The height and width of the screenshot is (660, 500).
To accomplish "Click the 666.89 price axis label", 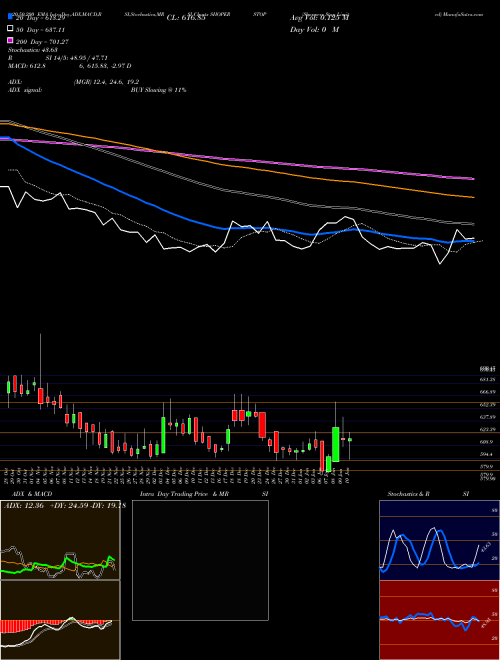I will (x=487, y=392).
